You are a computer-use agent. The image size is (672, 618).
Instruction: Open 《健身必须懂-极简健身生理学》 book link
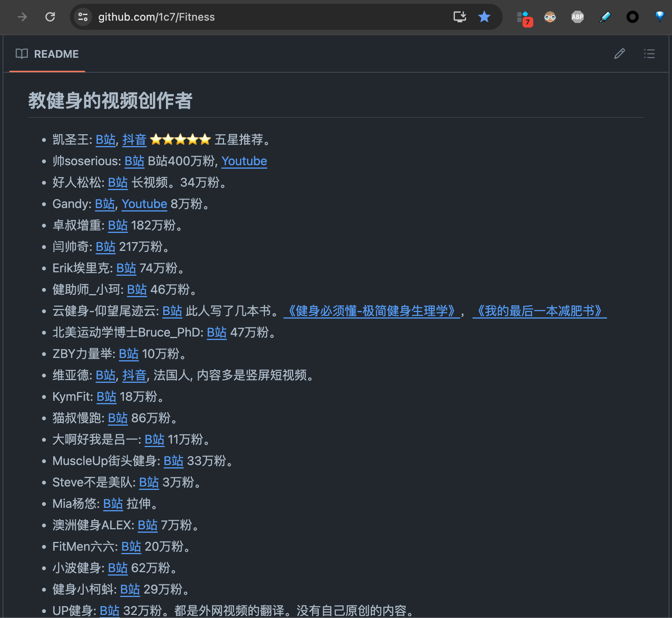pyautogui.click(x=371, y=311)
